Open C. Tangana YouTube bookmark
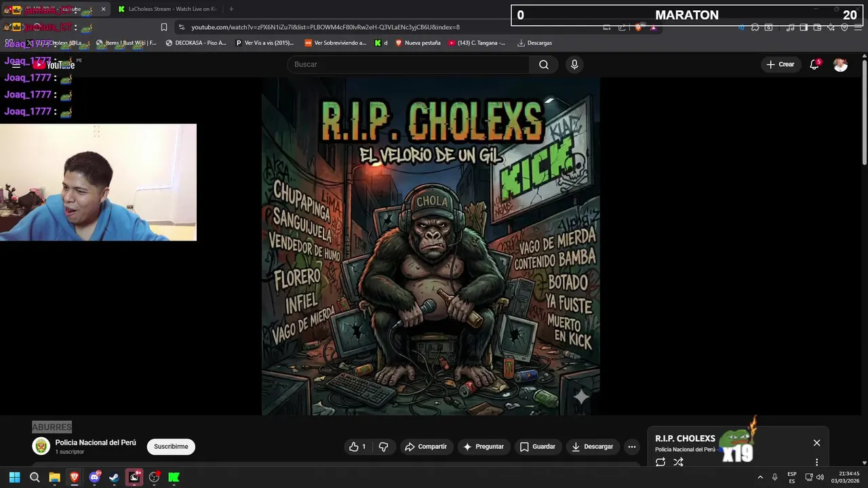 click(477, 43)
